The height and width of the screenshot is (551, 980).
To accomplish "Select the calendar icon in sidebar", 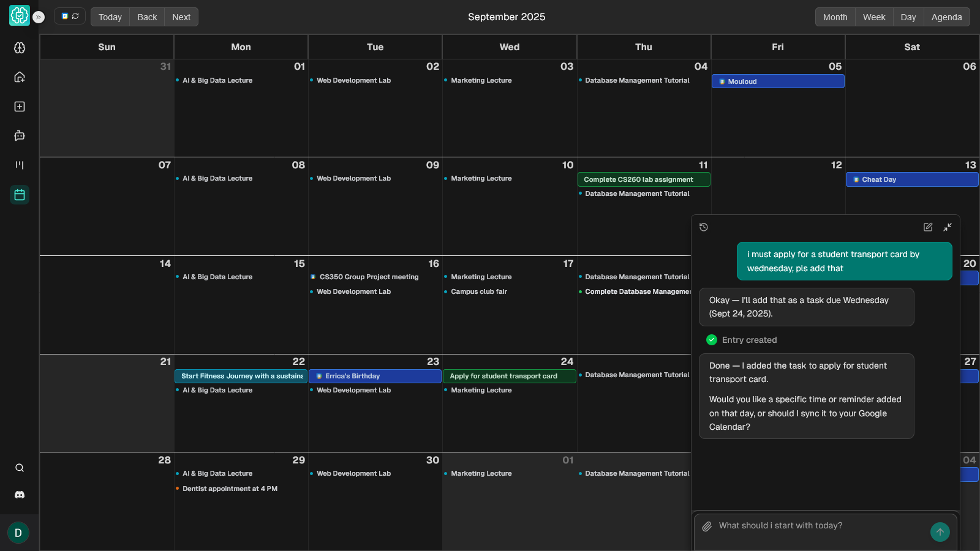I will [x=20, y=195].
